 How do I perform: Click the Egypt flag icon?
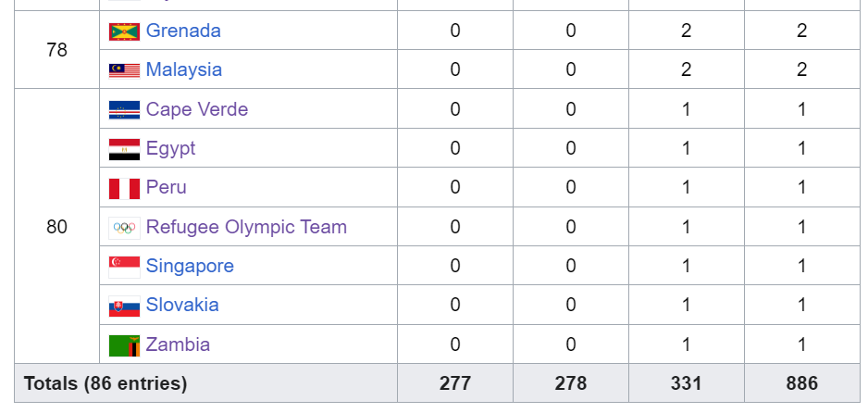[x=124, y=149]
